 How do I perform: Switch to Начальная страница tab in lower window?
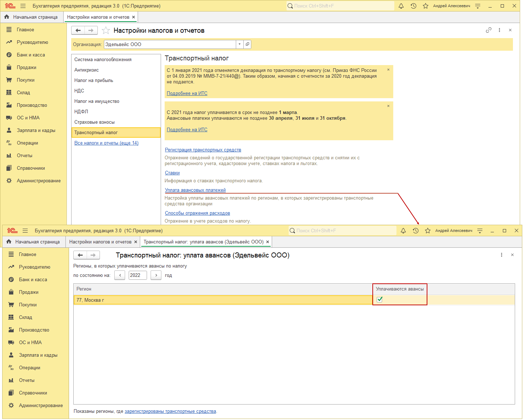pyautogui.click(x=34, y=242)
